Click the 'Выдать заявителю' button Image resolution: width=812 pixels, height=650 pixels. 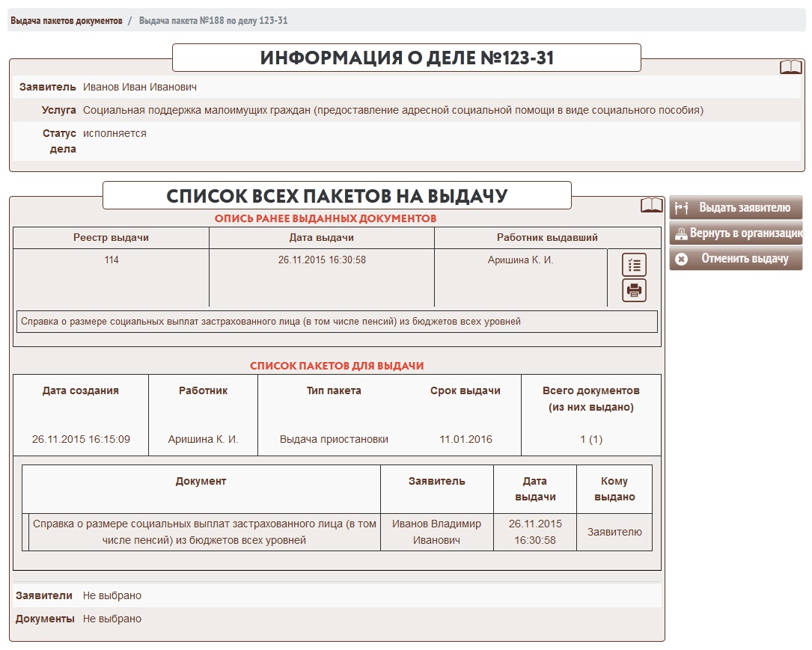(736, 208)
